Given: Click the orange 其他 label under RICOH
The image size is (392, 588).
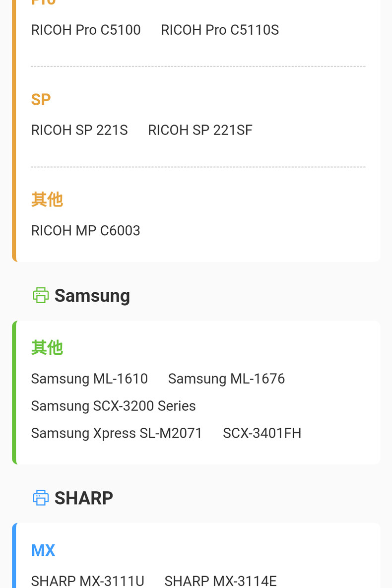Looking at the screenshot, I should pyautogui.click(x=47, y=199).
